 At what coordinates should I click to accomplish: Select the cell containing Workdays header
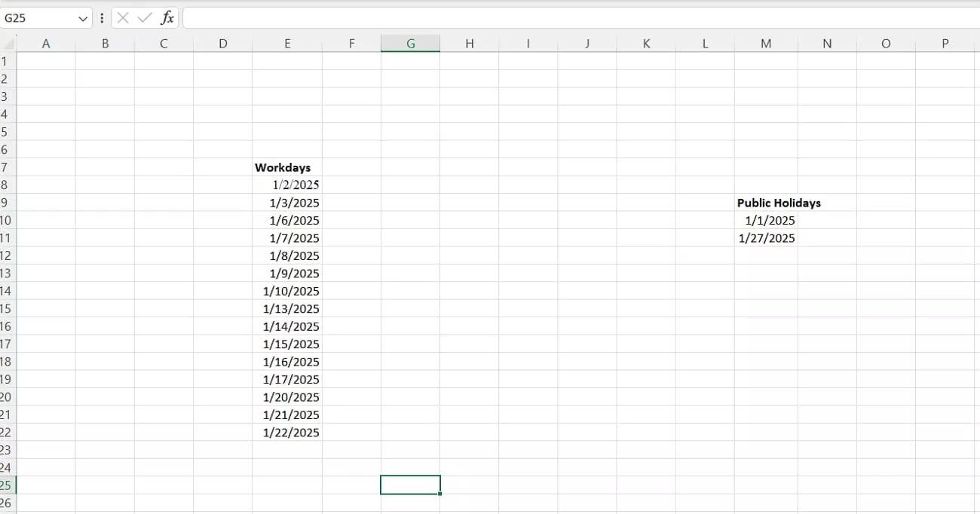(x=287, y=167)
